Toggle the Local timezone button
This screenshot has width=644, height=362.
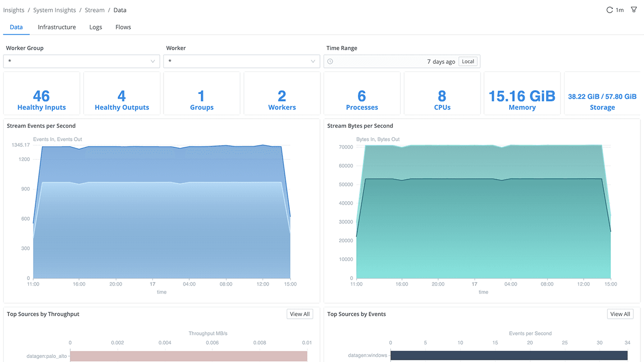(468, 61)
